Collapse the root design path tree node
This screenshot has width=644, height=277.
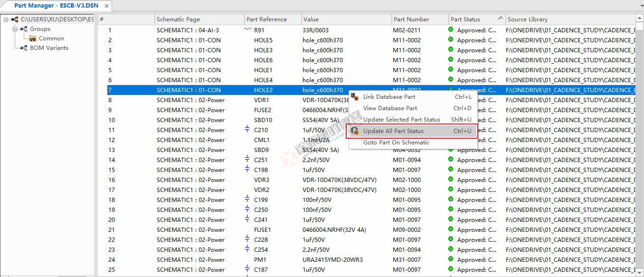[6, 19]
